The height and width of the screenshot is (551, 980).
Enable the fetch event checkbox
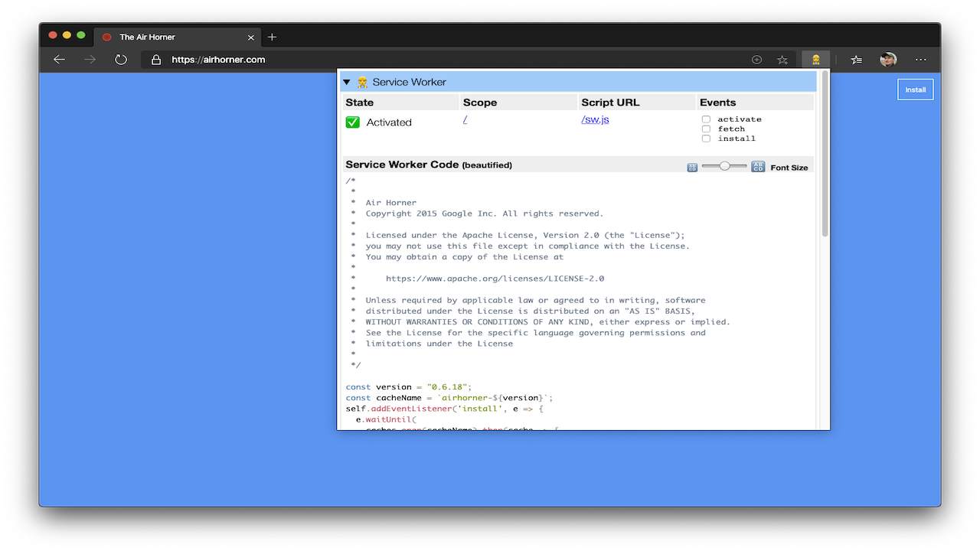tap(706, 129)
